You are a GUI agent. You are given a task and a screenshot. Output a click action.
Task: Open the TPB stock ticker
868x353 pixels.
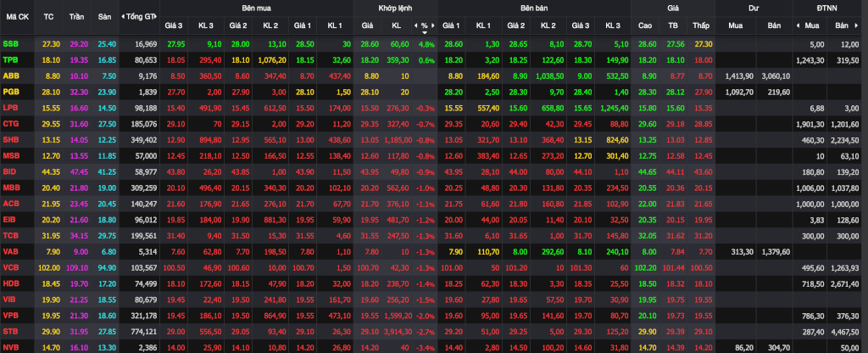pyautogui.click(x=10, y=59)
